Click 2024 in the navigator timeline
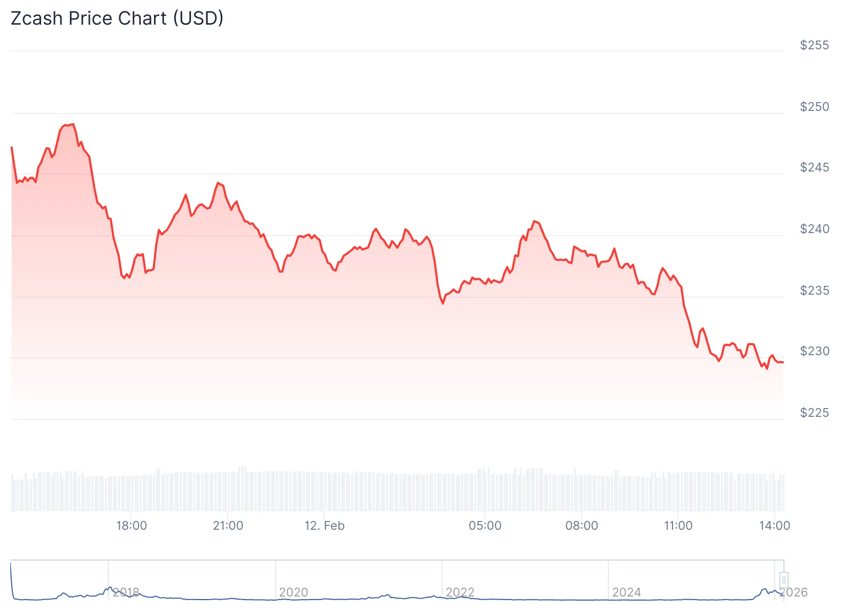The height and width of the screenshot is (616, 844). click(x=626, y=592)
